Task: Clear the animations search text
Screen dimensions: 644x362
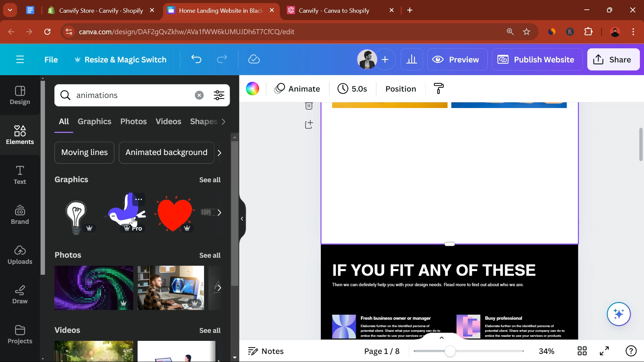Action: click(199, 95)
